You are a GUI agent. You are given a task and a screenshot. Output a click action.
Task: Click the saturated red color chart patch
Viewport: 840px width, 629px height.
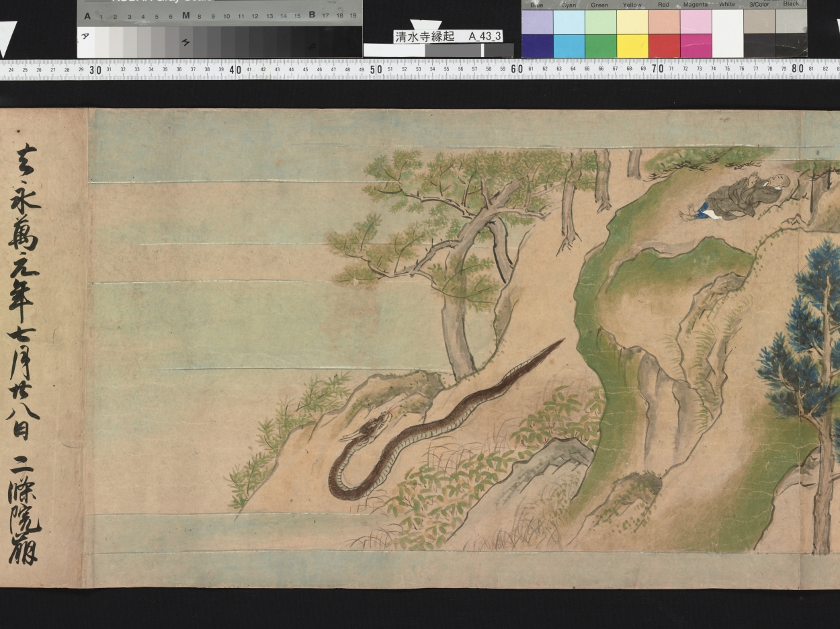[x=664, y=46]
